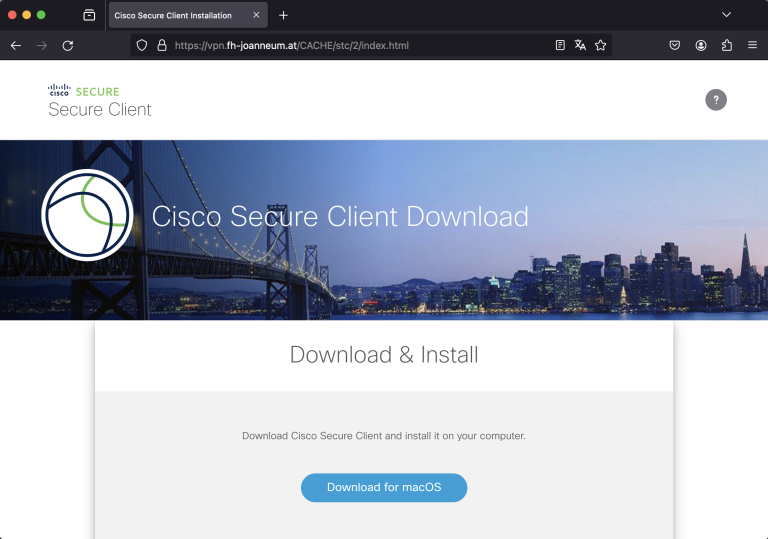Open the extensions puzzle-piece menu

727,45
